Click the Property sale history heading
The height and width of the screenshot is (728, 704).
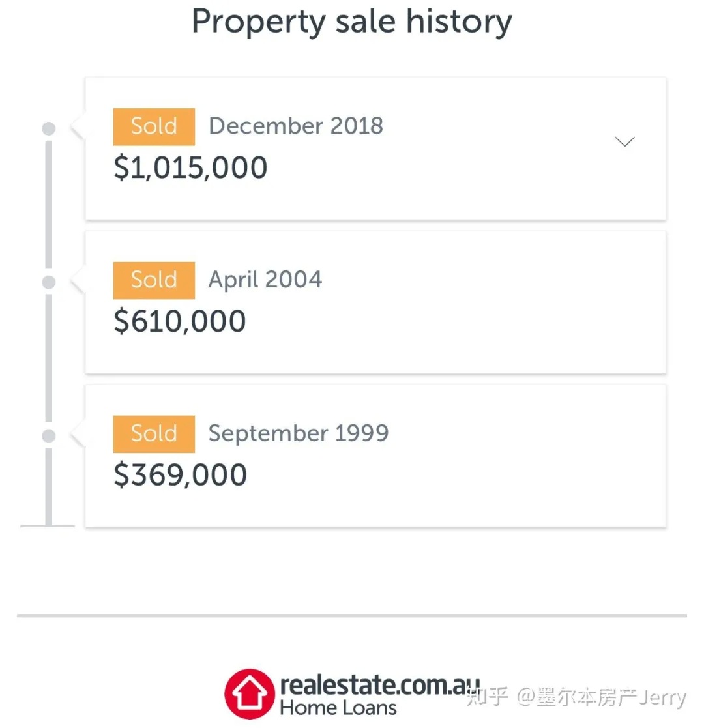tap(352, 22)
